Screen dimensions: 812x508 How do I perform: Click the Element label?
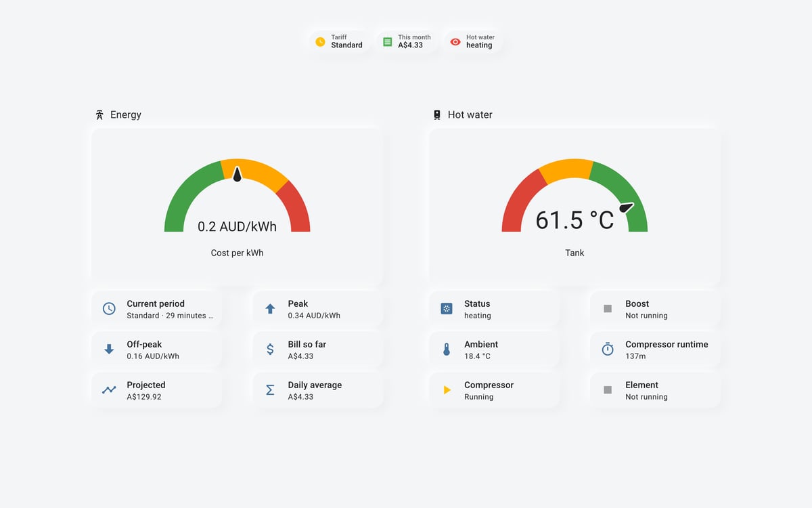tap(641, 385)
